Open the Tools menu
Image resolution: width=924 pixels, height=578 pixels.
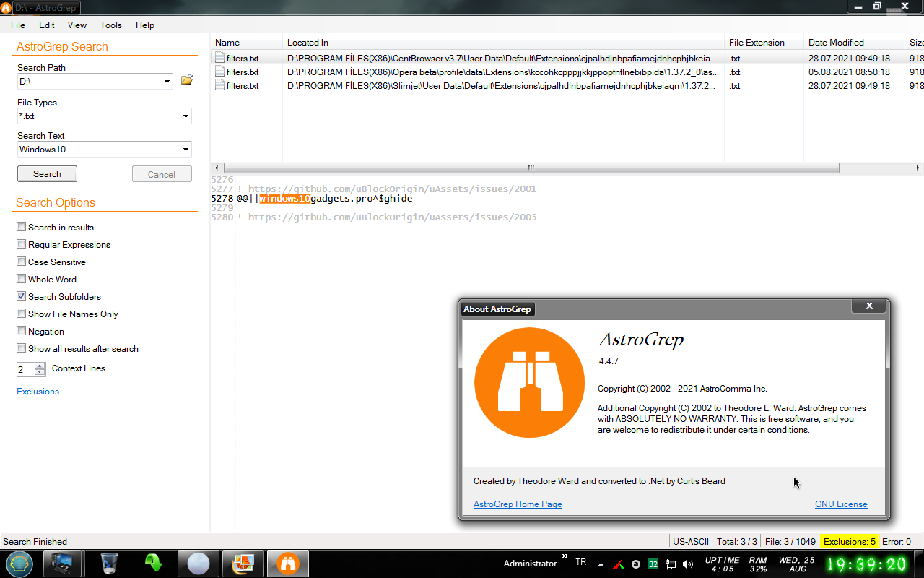pyautogui.click(x=111, y=25)
